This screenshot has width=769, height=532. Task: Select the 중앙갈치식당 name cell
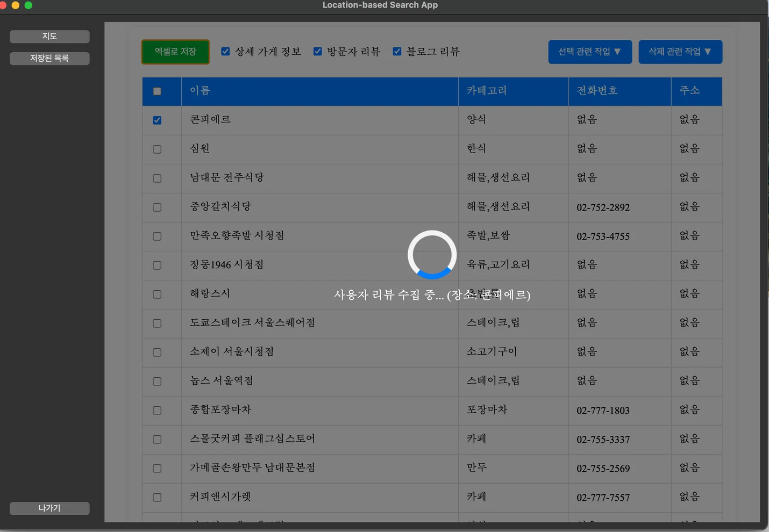click(x=320, y=207)
